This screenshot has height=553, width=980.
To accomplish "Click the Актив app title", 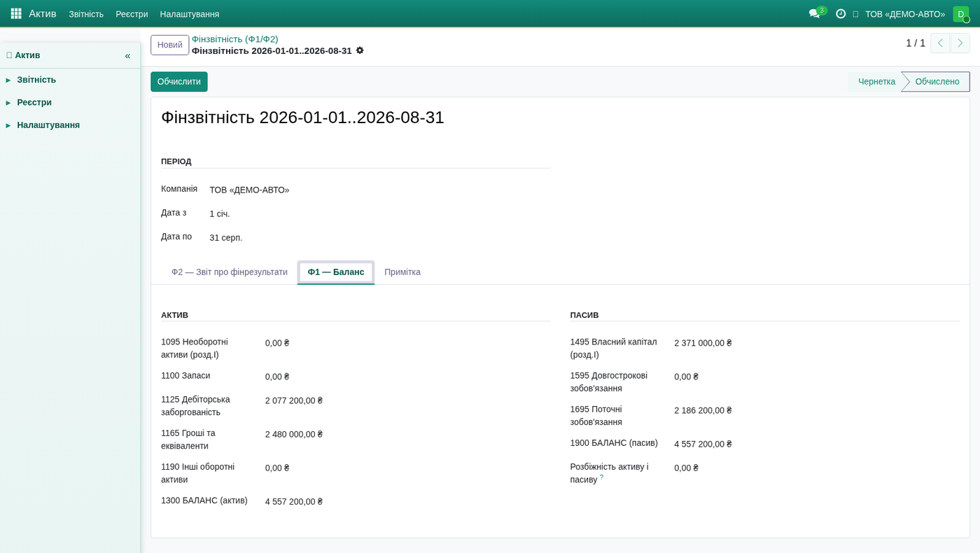I will 43,13.
